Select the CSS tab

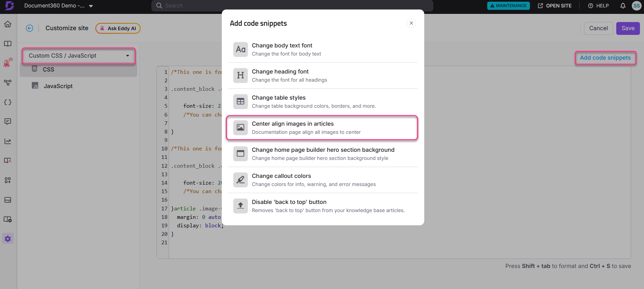(x=78, y=69)
